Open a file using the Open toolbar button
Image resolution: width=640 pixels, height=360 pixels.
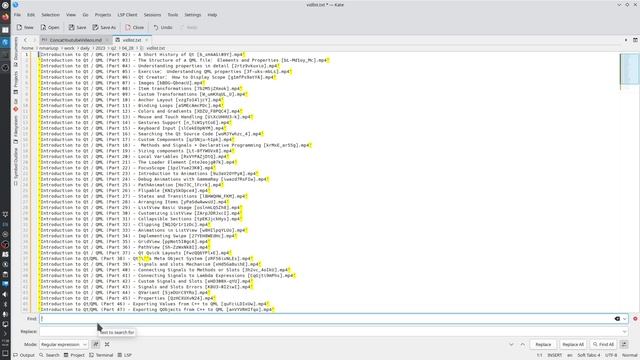(x=50, y=27)
